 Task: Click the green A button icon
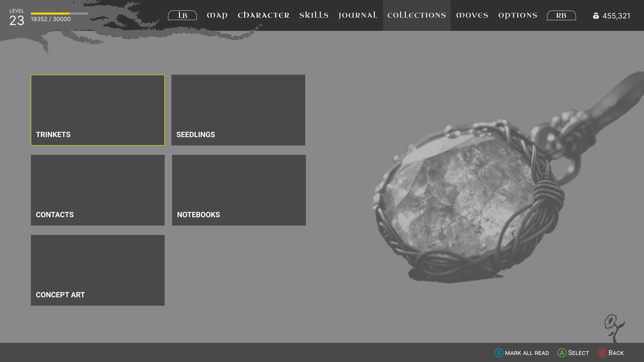pyautogui.click(x=562, y=353)
